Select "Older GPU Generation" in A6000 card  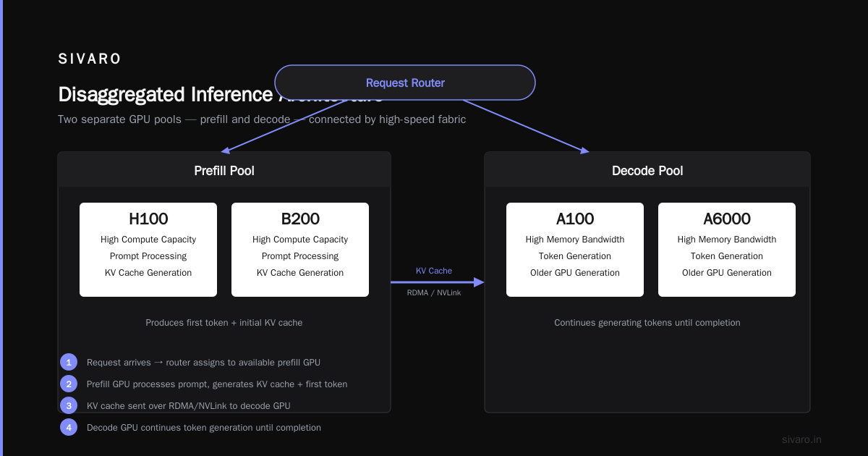(x=727, y=273)
